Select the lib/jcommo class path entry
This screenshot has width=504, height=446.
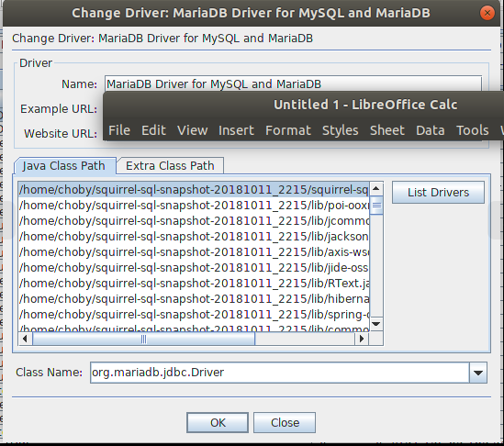194,221
